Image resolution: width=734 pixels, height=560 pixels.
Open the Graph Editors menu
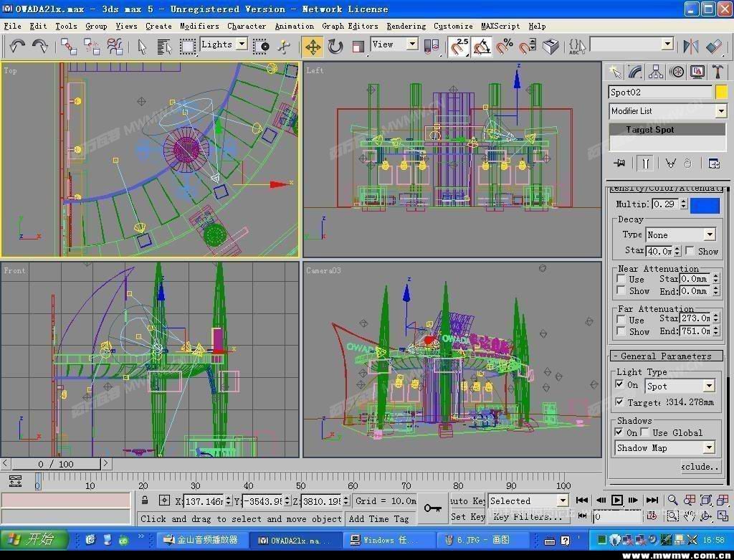(x=350, y=27)
